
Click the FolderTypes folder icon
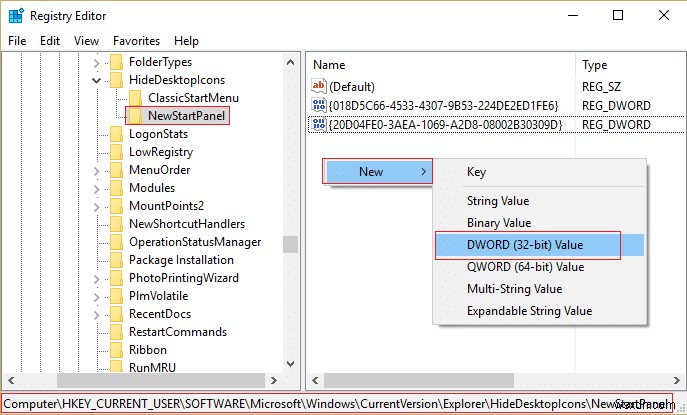[x=117, y=62]
